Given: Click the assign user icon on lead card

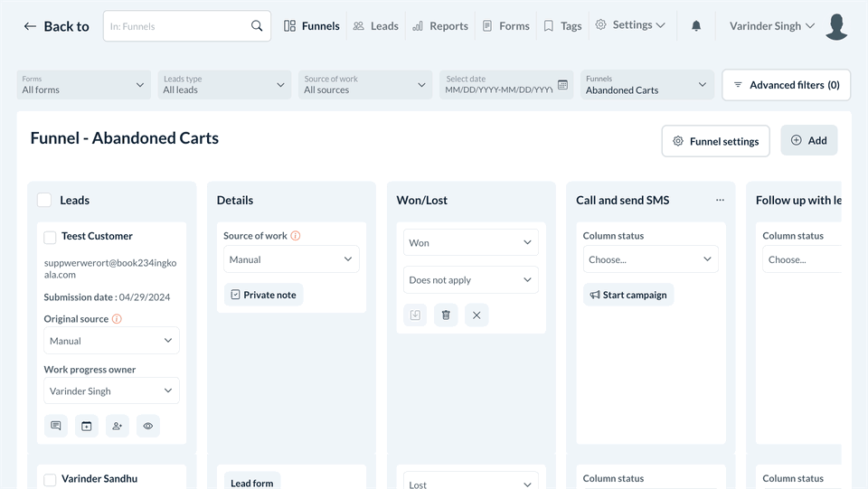Looking at the screenshot, I should click(118, 426).
